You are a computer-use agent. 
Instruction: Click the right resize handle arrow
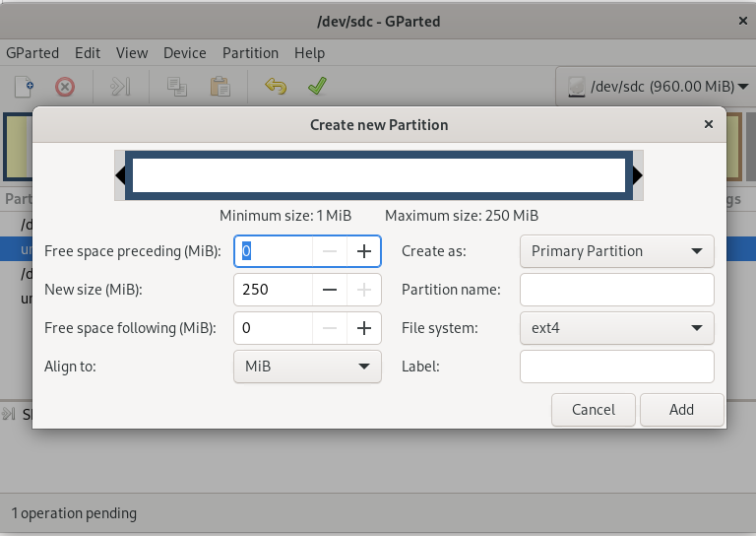(x=637, y=175)
